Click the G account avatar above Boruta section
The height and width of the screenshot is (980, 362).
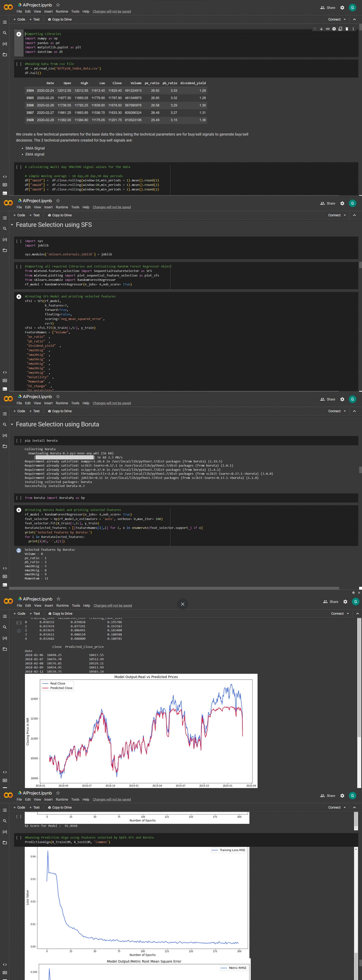[x=352, y=399]
